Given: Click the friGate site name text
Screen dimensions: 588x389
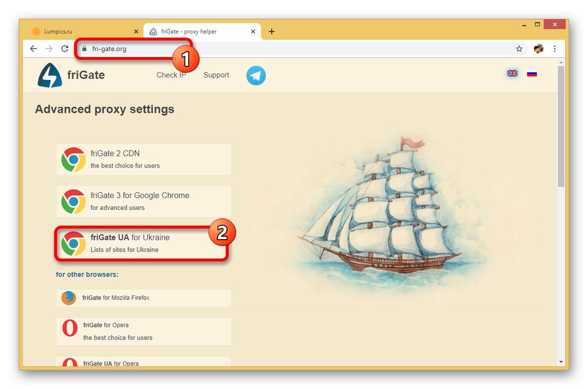Looking at the screenshot, I should click(86, 75).
